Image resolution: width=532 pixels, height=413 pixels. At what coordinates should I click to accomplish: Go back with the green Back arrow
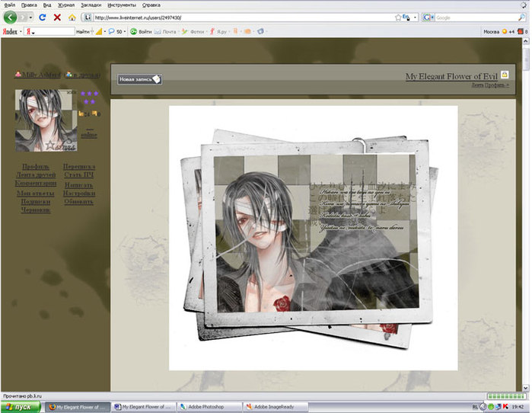coord(10,18)
